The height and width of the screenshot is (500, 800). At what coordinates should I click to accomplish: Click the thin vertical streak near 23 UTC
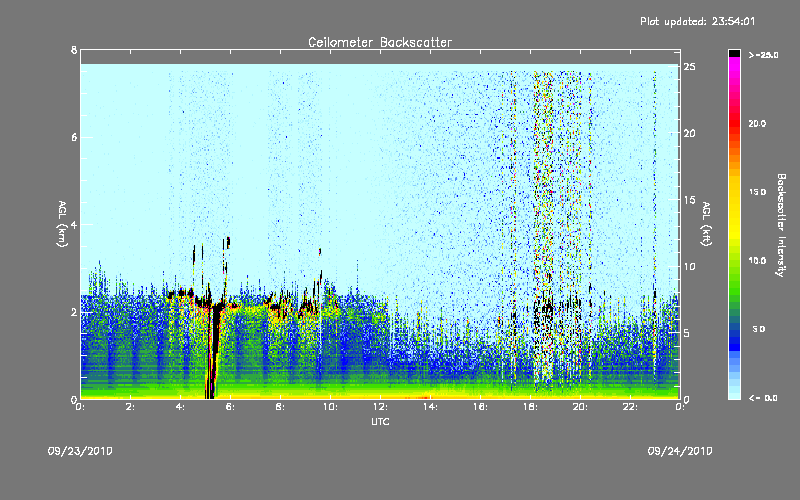tap(655, 230)
